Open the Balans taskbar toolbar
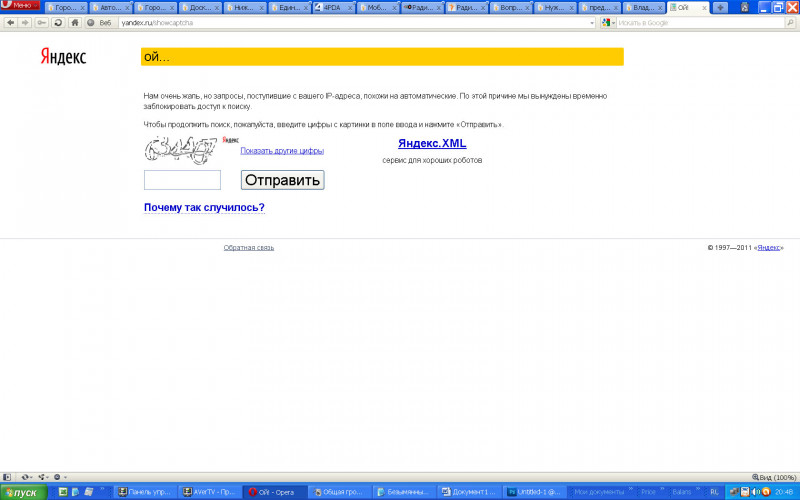This screenshot has height=500, width=800. (681, 492)
